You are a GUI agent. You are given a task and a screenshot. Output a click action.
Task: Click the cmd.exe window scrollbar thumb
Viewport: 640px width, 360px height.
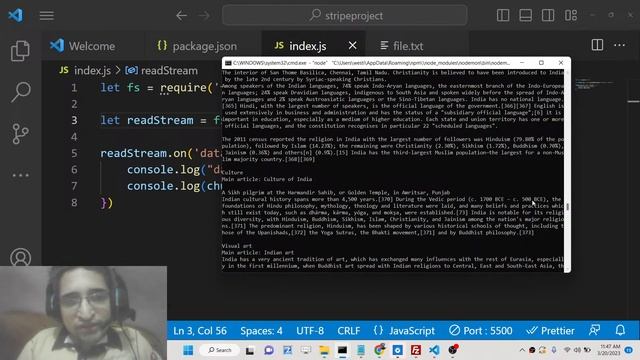pyautogui.click(x=567, y=207)
